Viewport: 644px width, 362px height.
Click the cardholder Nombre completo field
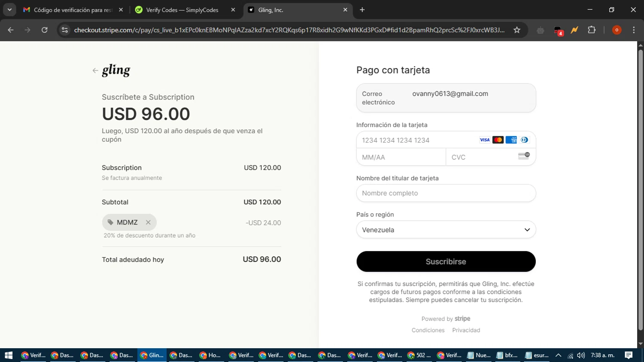[446, 193]
